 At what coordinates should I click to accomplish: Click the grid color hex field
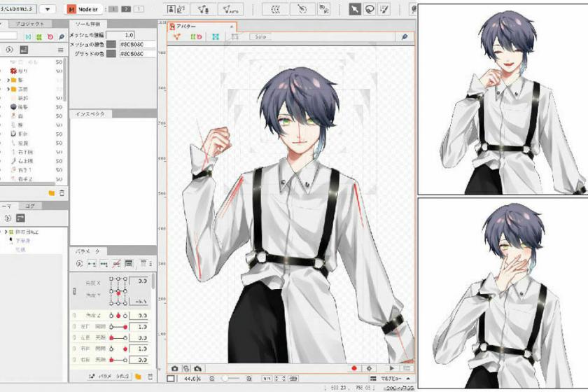(137, 54)
